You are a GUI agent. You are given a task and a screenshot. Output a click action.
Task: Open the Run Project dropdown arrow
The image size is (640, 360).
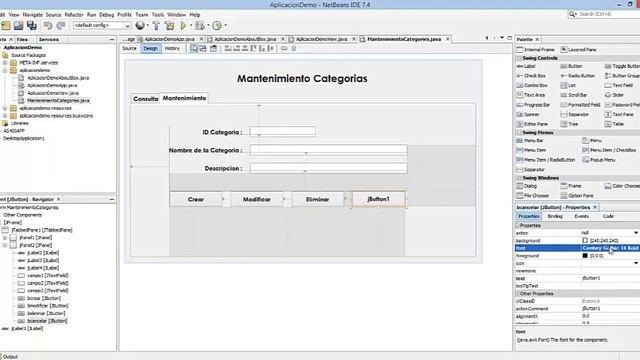[x=190, y=26]
